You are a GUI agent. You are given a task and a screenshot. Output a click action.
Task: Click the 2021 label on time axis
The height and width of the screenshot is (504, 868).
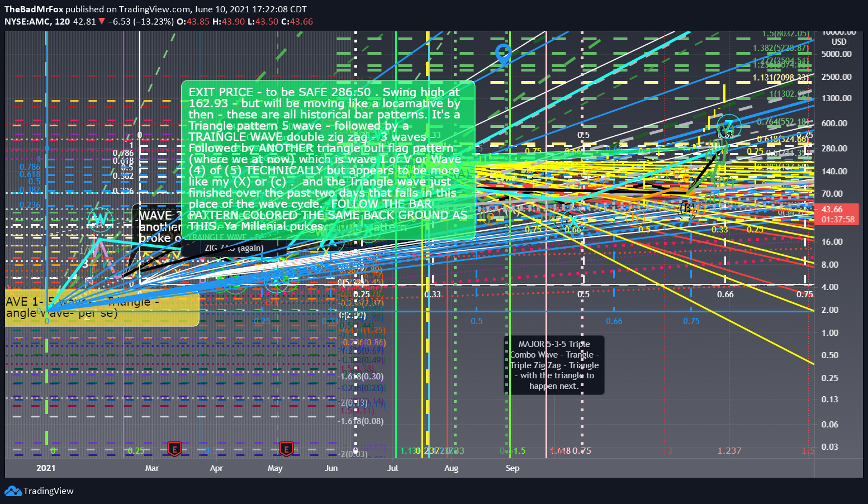pyautogui.click(x=46, y=468)
